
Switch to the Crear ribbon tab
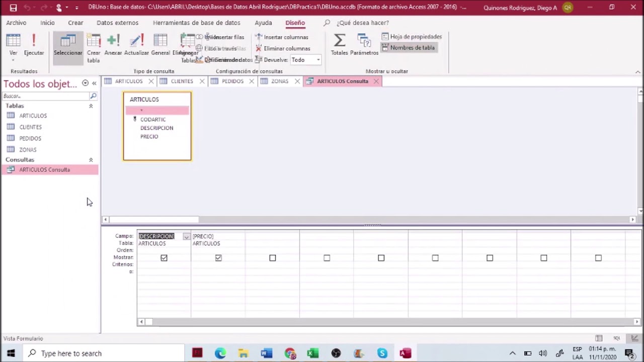tap(75, 23)
